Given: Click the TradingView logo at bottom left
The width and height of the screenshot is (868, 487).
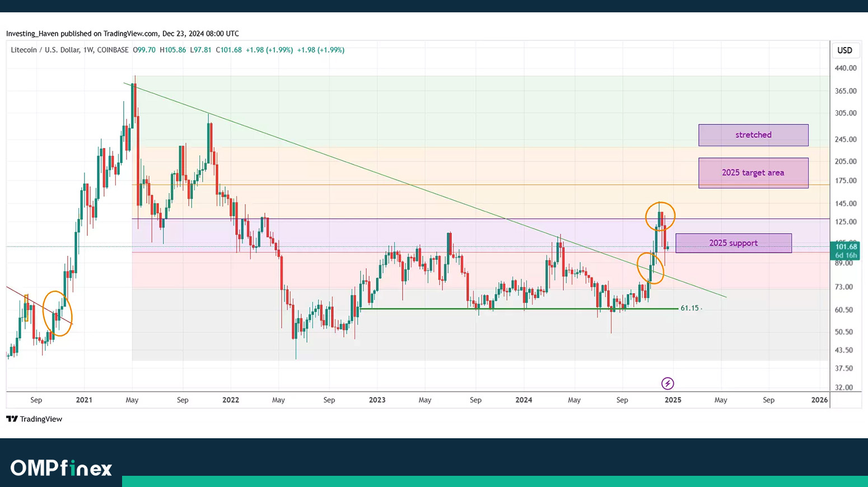Looking at the screenshot, I should pos(34,419).
